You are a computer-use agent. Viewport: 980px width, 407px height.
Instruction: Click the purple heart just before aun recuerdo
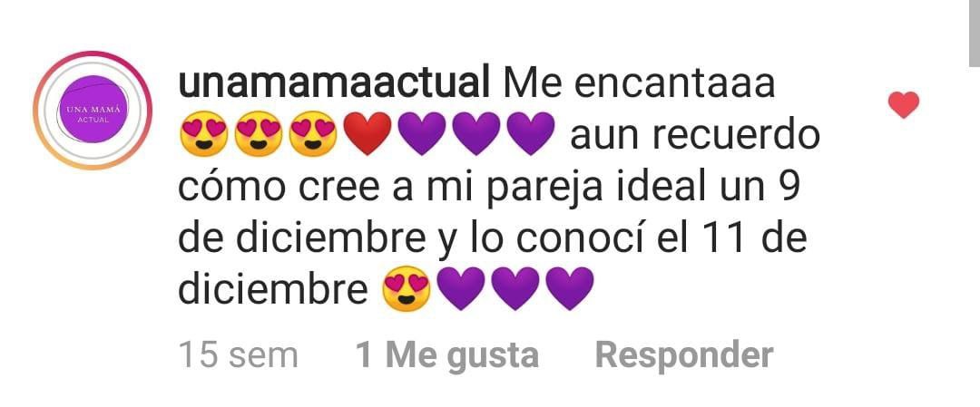[531, 133]
